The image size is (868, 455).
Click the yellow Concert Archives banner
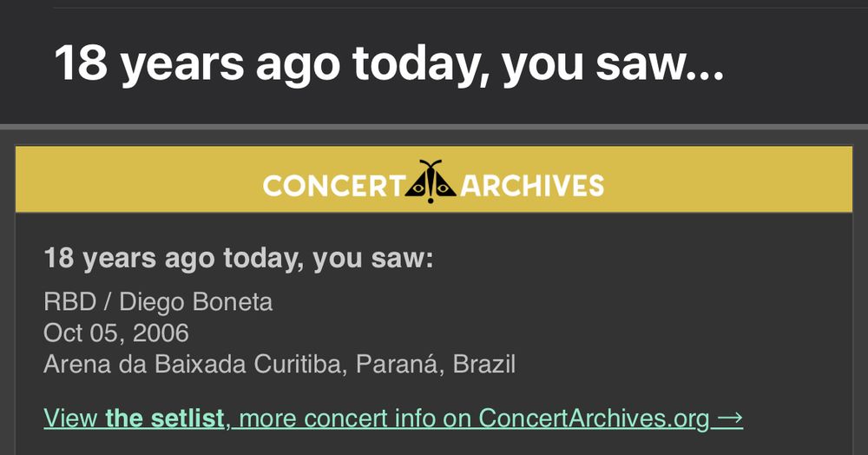coord(434,180)
